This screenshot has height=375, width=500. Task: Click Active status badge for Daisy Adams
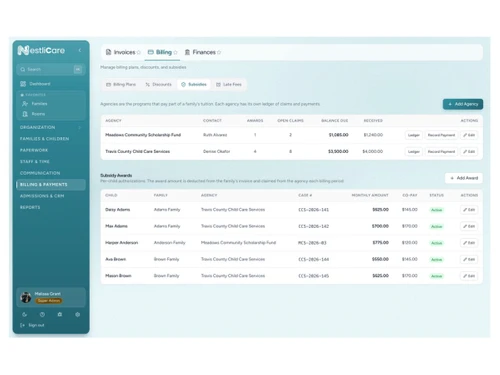coord(436,210)
